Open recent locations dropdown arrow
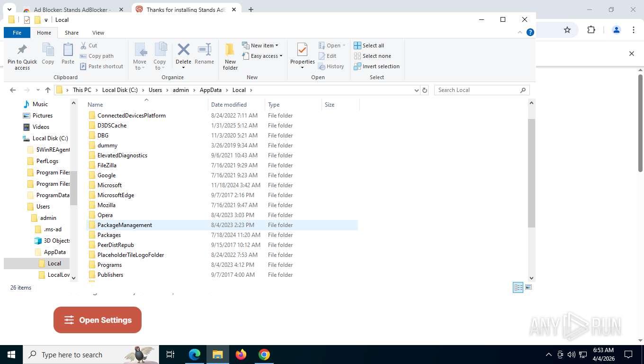 tap(37, 90)
